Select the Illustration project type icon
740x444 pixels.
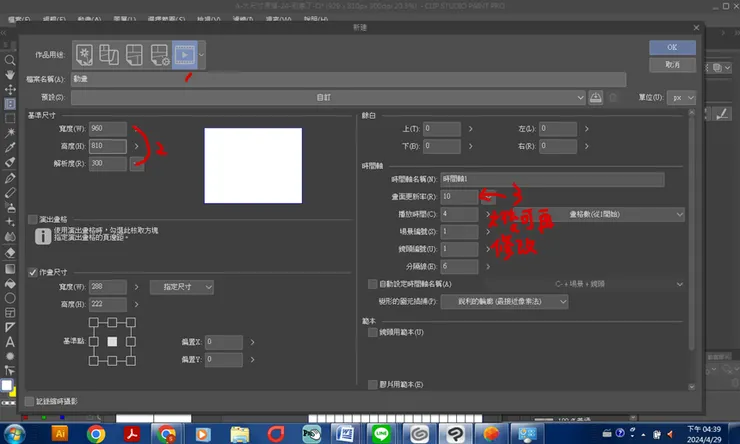pyautogui.click(x=84, y=55)
